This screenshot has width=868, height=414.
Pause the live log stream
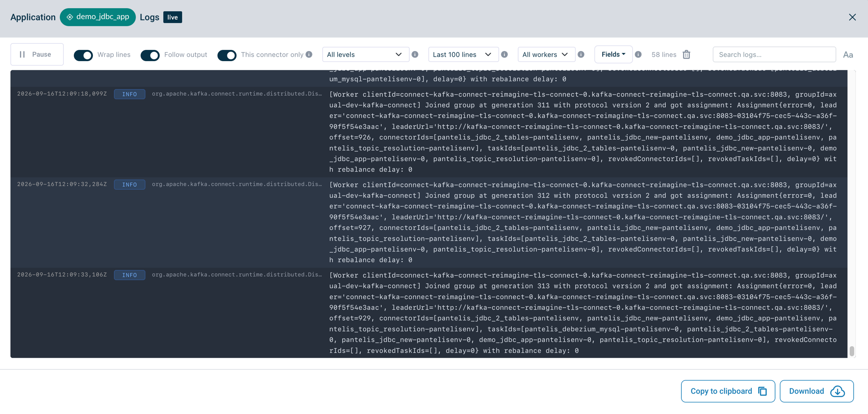37,55
